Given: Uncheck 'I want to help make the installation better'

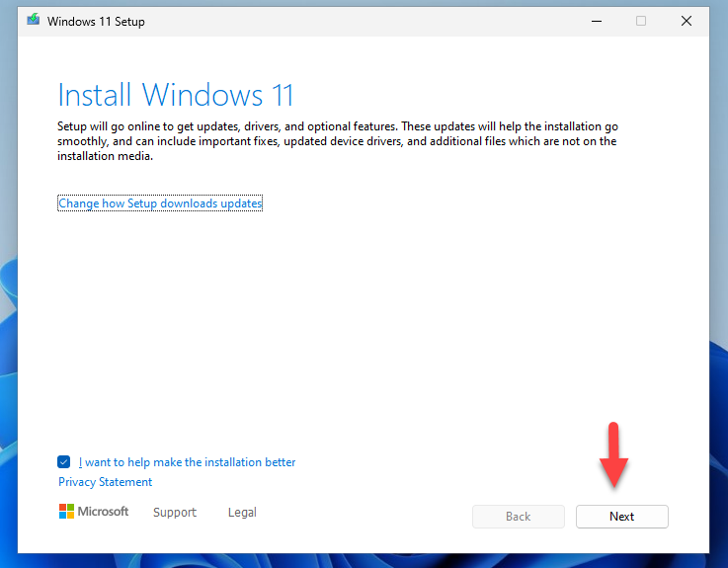Looking at the screenshot, I should (x=63, y=461).
